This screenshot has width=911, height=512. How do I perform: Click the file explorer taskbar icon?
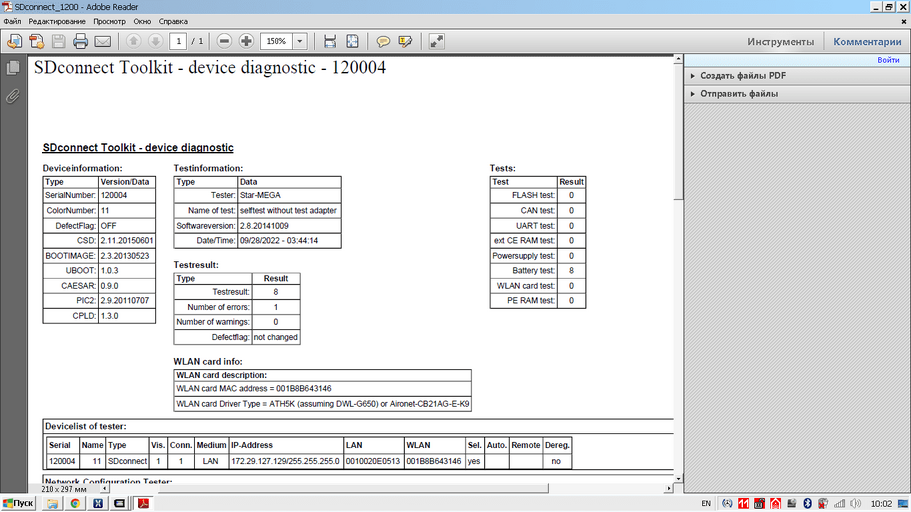coord(52,503)
